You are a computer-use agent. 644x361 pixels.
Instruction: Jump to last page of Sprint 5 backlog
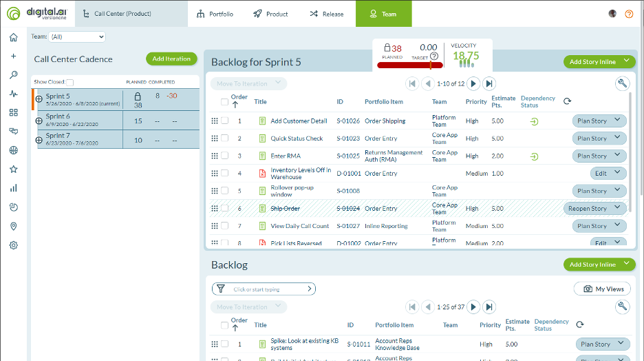[489, 83]
